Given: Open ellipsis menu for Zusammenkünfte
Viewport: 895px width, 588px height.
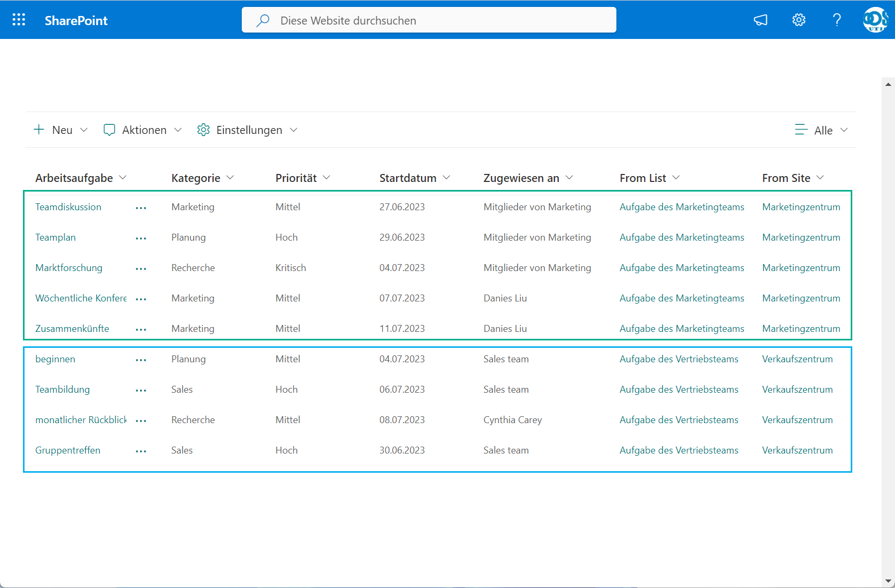Looking at the screenshot, I should pos(141,329).
